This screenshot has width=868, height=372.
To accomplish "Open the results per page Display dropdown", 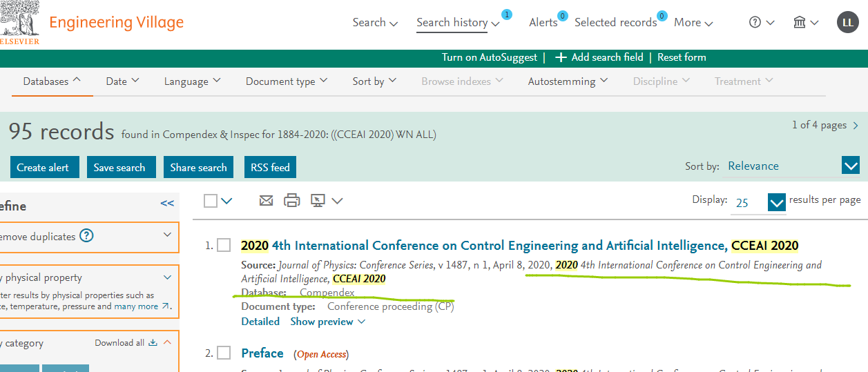I will click(x=758, y=203).
